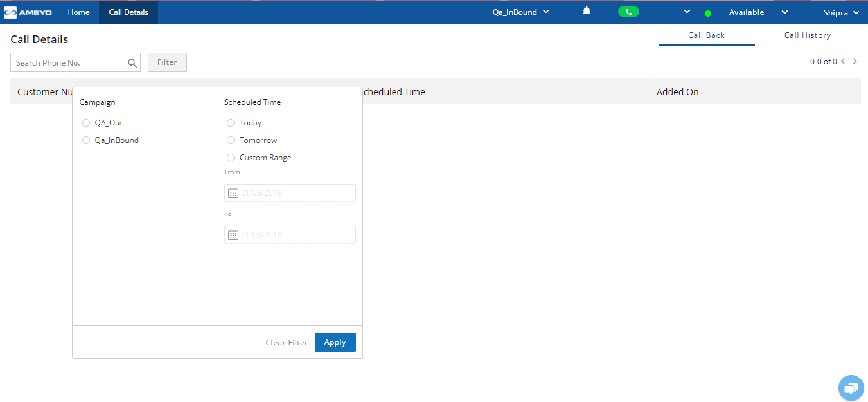
Task: Open the From date calendar icon
Action: coord(233,193)
